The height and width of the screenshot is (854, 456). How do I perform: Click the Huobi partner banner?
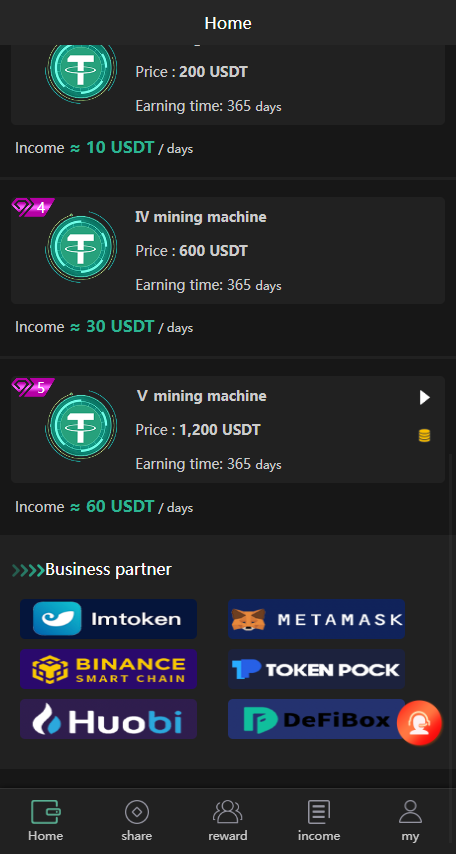click(x=108, y=719)
